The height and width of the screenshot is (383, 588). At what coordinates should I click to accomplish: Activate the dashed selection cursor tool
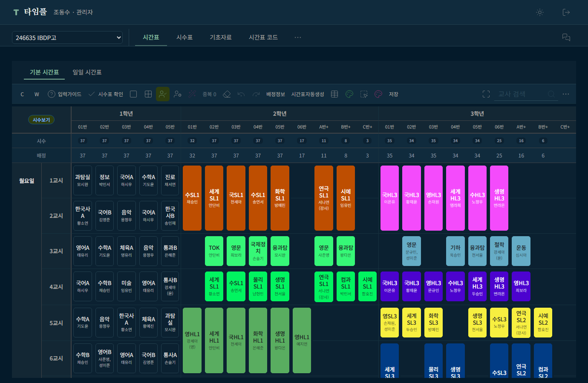pyautogui.click(x=364, y=94)
